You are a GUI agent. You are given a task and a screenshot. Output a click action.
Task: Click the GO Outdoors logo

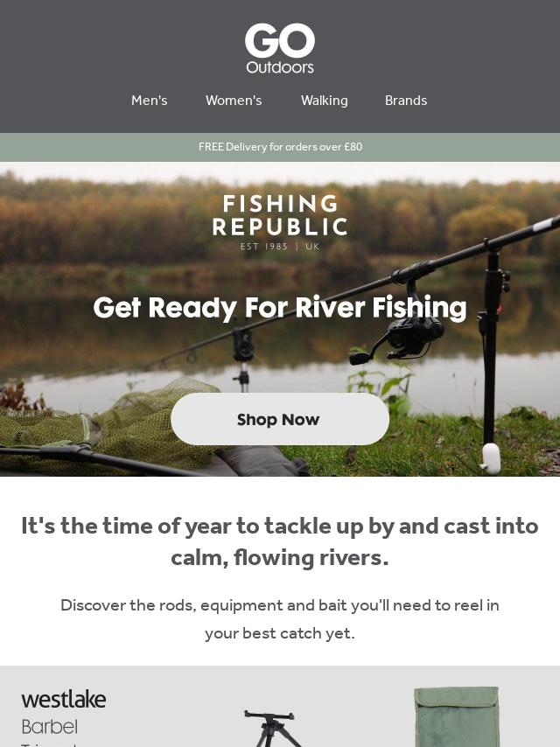tap(280, 49)
